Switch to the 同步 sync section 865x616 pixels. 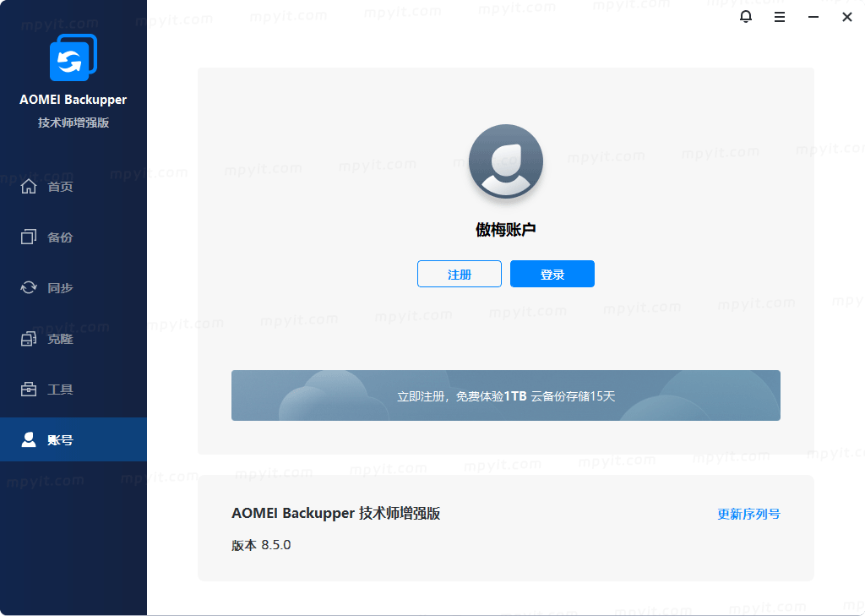(73, 287)
